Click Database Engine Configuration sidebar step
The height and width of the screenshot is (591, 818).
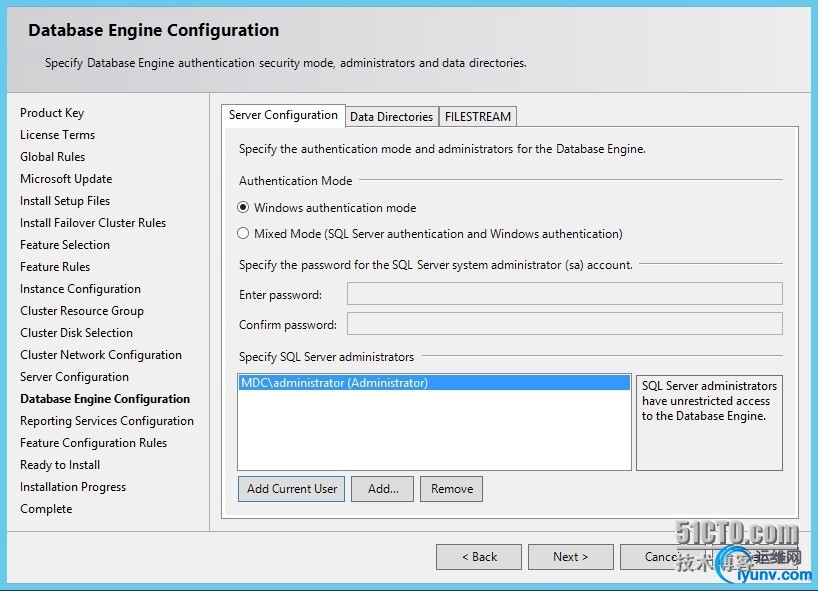[x=105, y=399]
